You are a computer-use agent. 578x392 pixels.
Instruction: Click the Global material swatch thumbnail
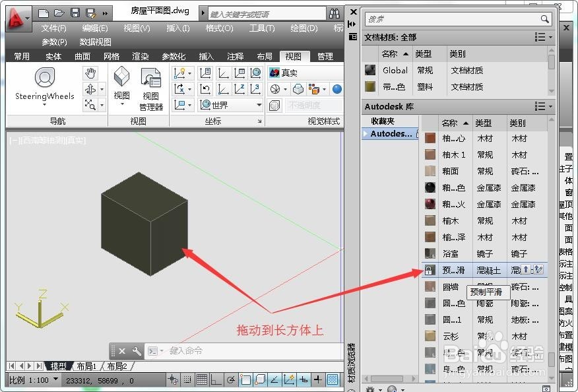(370, 69)
